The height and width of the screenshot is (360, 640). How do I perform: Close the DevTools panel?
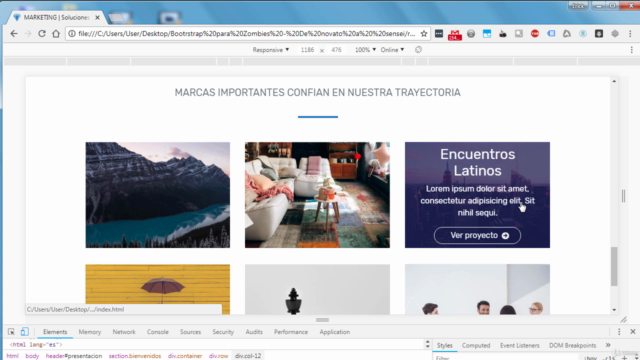point(633,332)
